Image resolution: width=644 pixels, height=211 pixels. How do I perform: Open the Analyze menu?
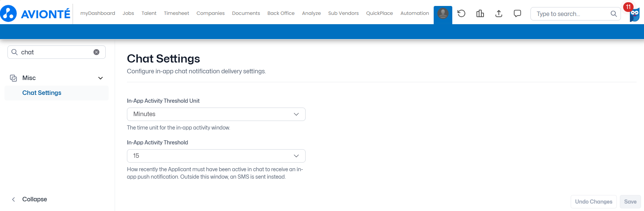[x=312, y=13]
